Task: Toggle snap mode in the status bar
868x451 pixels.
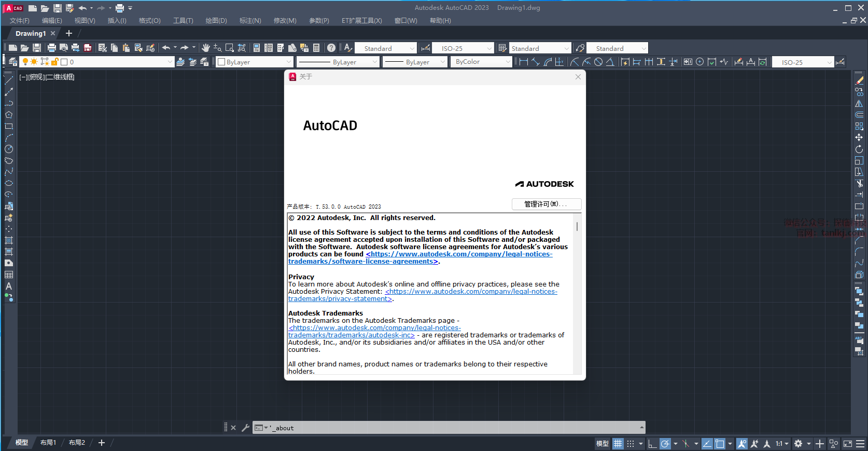Action: pos(631,443)
